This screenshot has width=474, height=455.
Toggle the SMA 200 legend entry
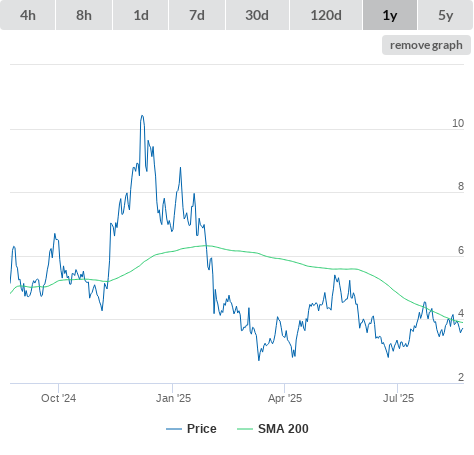click(x=273, y=429)
